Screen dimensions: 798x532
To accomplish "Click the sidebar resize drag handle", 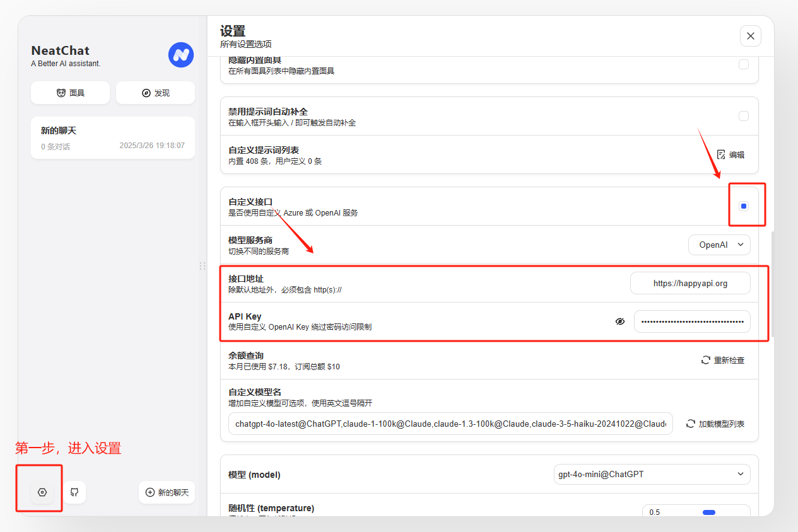I will pos(202,266).
